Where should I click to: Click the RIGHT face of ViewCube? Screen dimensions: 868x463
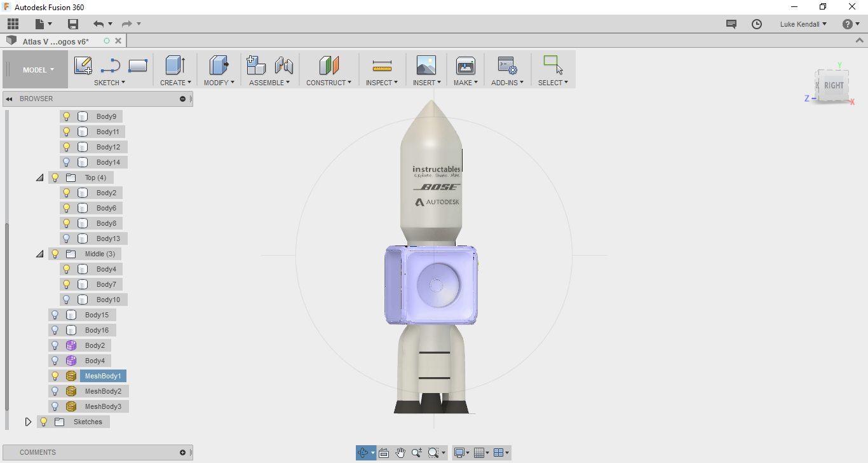(x=834, y=85)
